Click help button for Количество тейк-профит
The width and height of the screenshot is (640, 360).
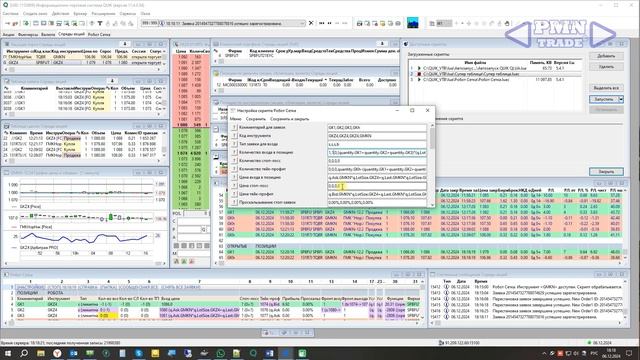[x=234, y=169]
